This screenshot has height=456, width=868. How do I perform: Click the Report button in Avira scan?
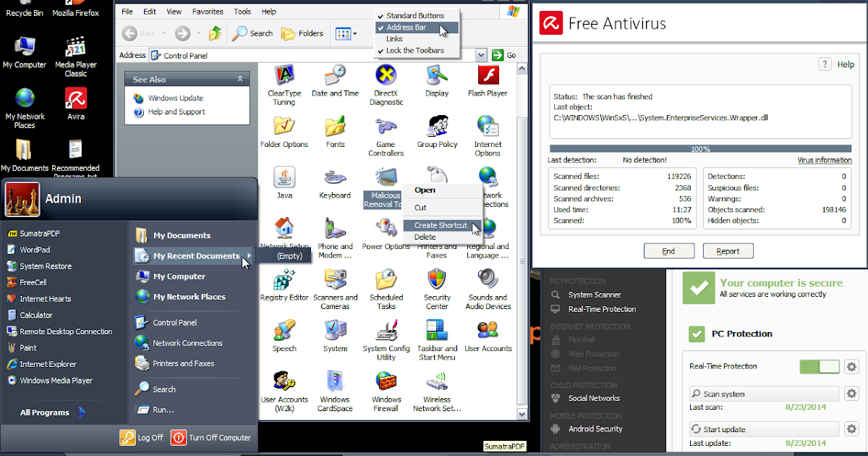click(x=728, y=251)
